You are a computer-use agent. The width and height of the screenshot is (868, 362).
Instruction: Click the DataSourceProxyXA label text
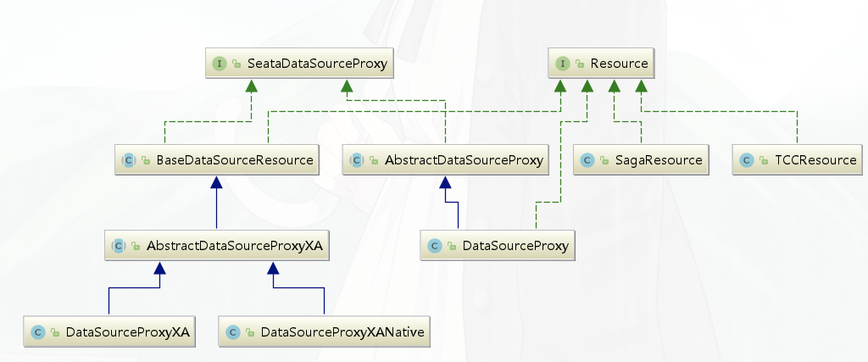pyautogui.click(x=128, y=332)
